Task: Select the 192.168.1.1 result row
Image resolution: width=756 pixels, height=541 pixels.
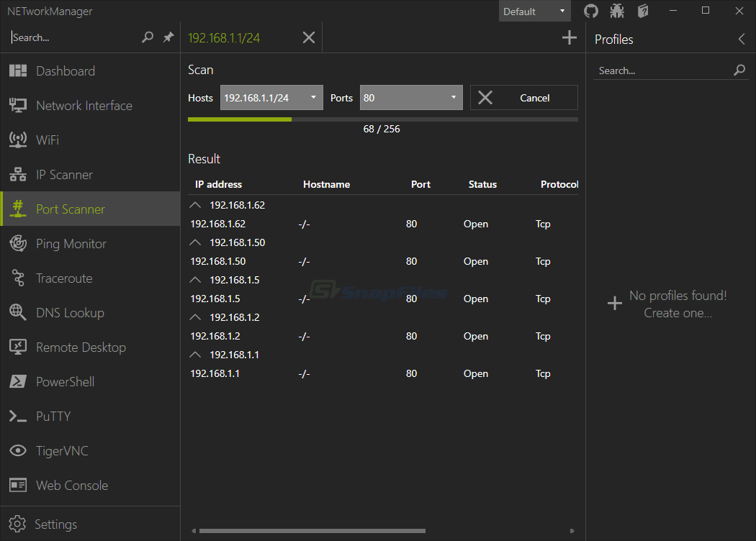Action: (x=383, y=373)
